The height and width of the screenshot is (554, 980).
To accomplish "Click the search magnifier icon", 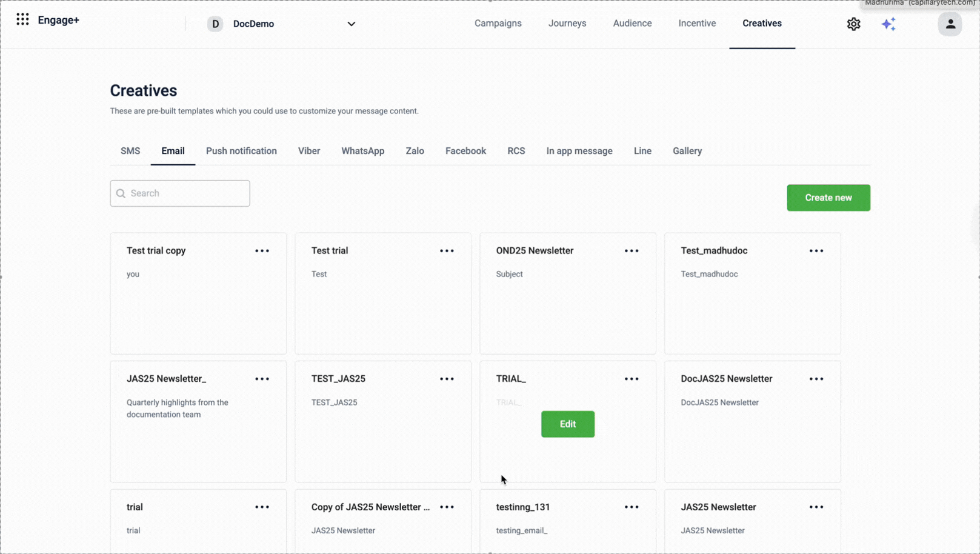I will click(121, 193).
